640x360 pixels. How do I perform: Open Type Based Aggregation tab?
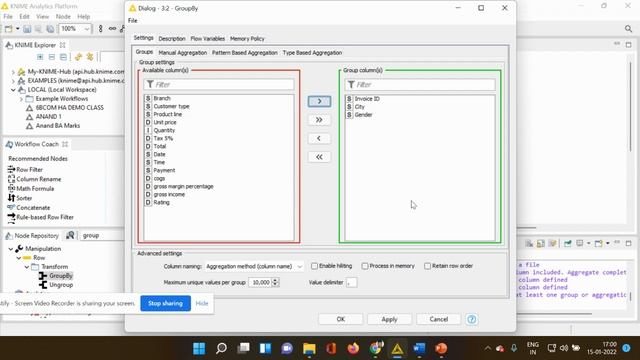[312, 53]
